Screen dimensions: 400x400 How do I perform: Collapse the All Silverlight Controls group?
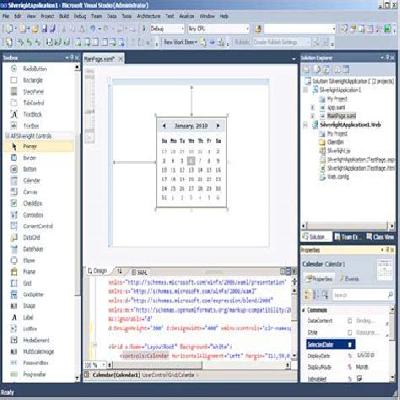coord(7,136)
